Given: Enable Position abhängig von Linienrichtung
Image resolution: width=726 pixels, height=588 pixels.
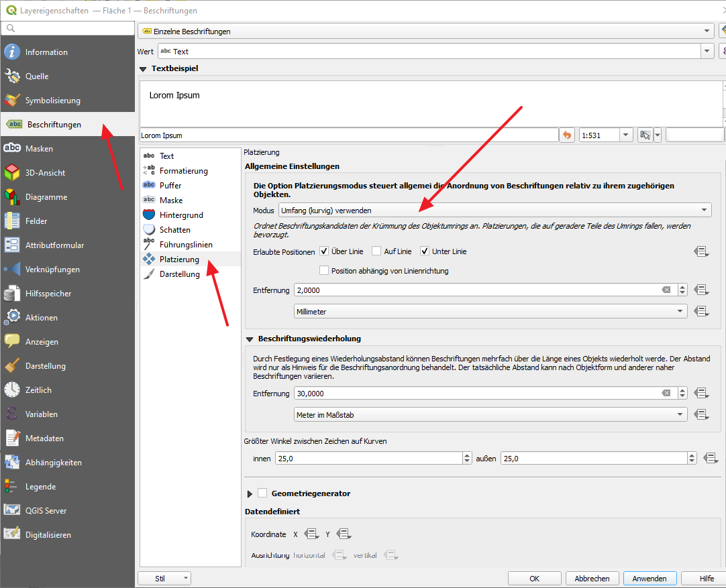Looking at the screenshot, I should point(324,271).
